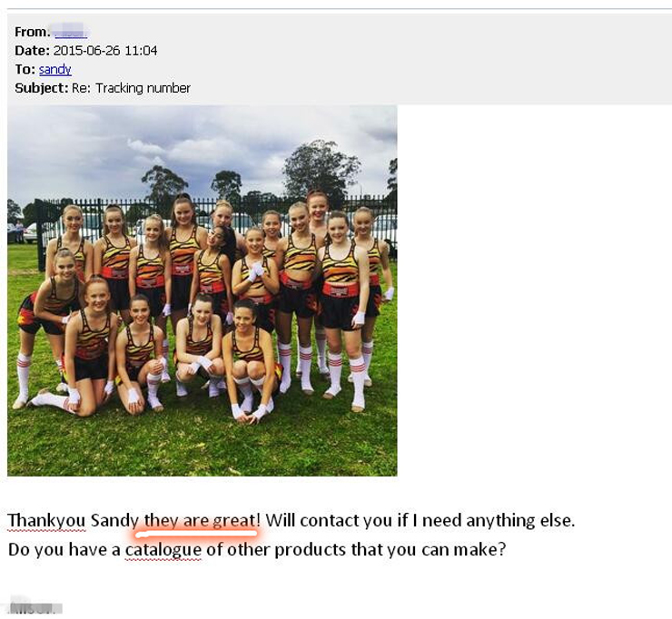Click the "From:" header label
The width and height of the screenshot is (672, 619).
pyautogui.click(x=32, y=32)
